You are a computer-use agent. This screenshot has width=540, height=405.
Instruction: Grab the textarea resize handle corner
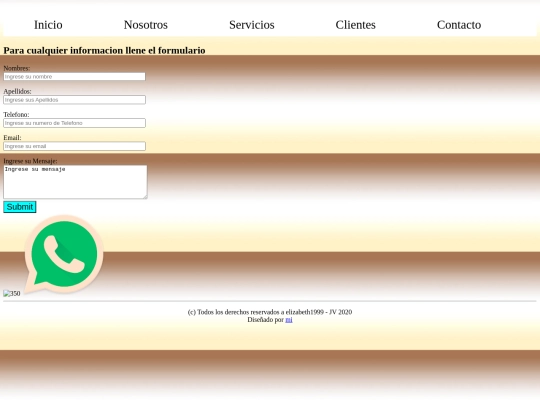pos(145,197)
